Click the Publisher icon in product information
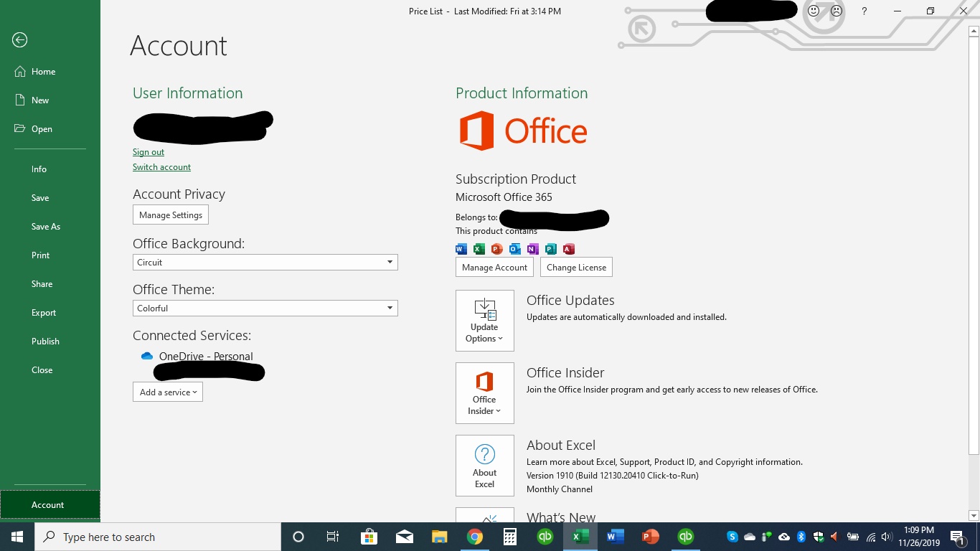This screenshot has height=551, width=980. click(550, 249)
